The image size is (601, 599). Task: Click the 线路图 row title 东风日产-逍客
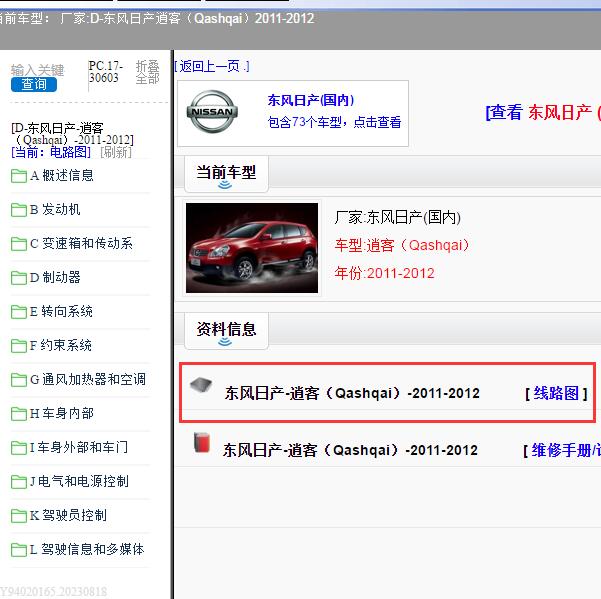352,393
